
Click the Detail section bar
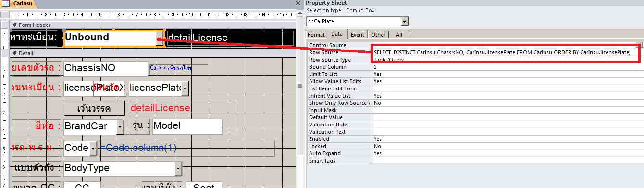click(153, 53)
